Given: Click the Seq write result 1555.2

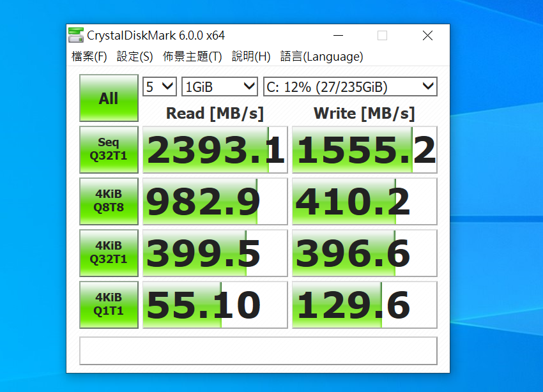Looking at the screenshot, I should tap(365, 149).
